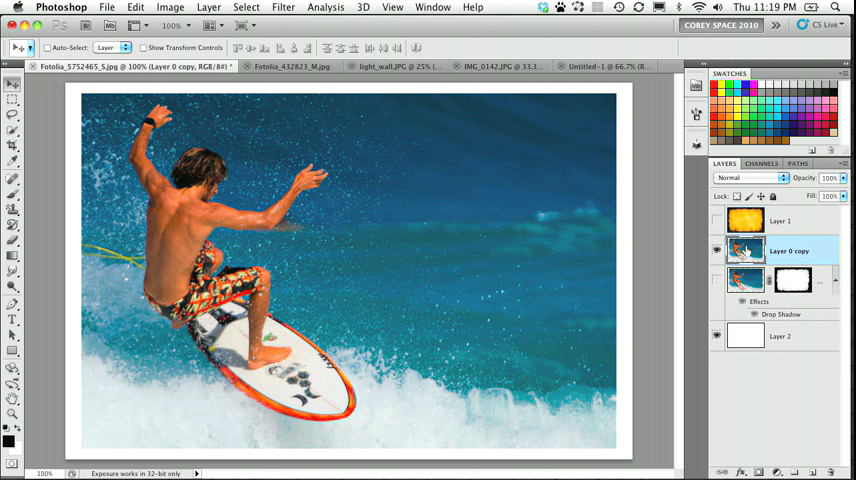This screenshot has width=856, height=480.
Task: Open the blend mode Normal dropdown
Action: (x=751, y=178)
